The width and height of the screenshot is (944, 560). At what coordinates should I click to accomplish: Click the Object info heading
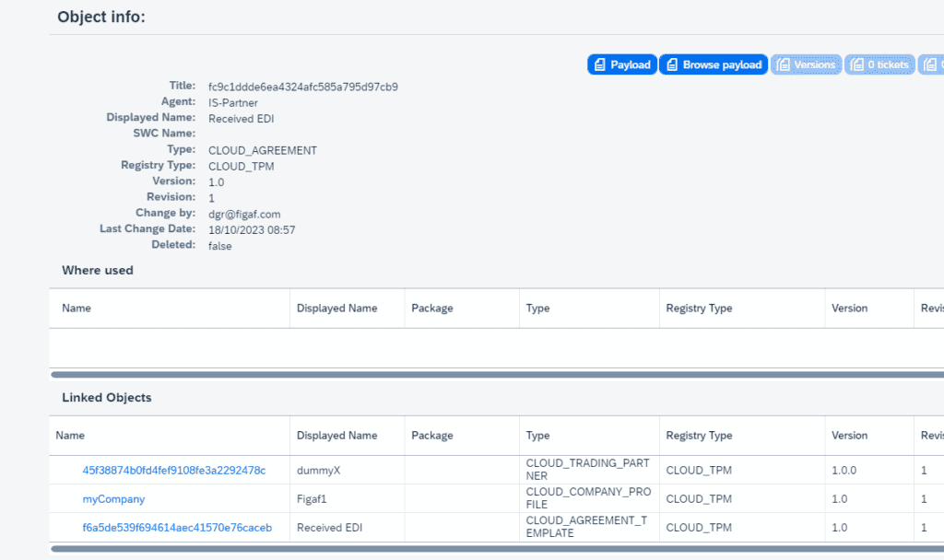click(x=101, y=17)
